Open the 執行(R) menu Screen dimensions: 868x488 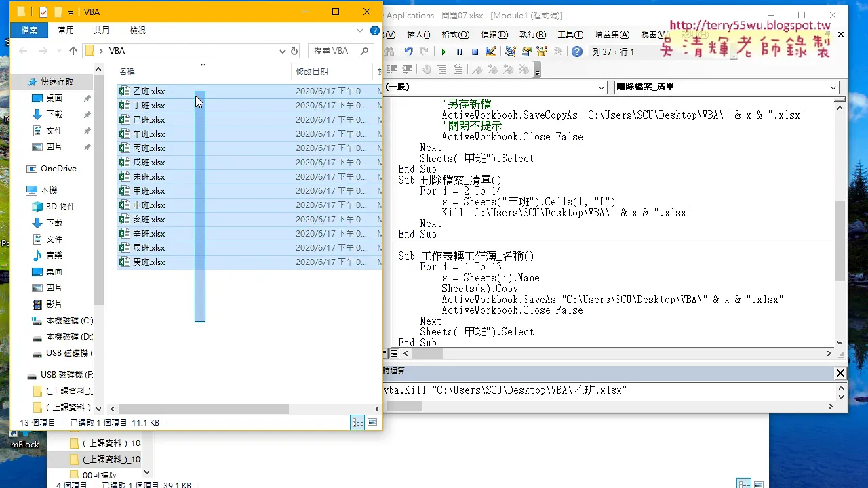pos(532,35)
